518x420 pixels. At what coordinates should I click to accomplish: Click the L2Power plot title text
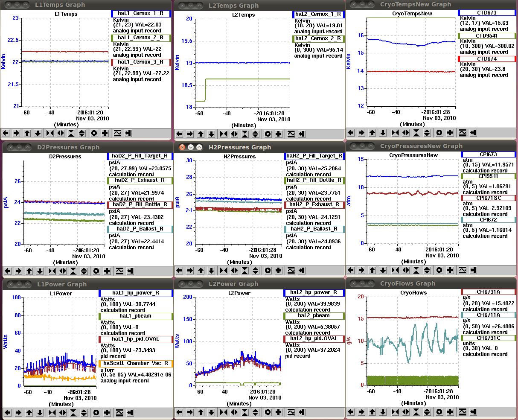239,293
